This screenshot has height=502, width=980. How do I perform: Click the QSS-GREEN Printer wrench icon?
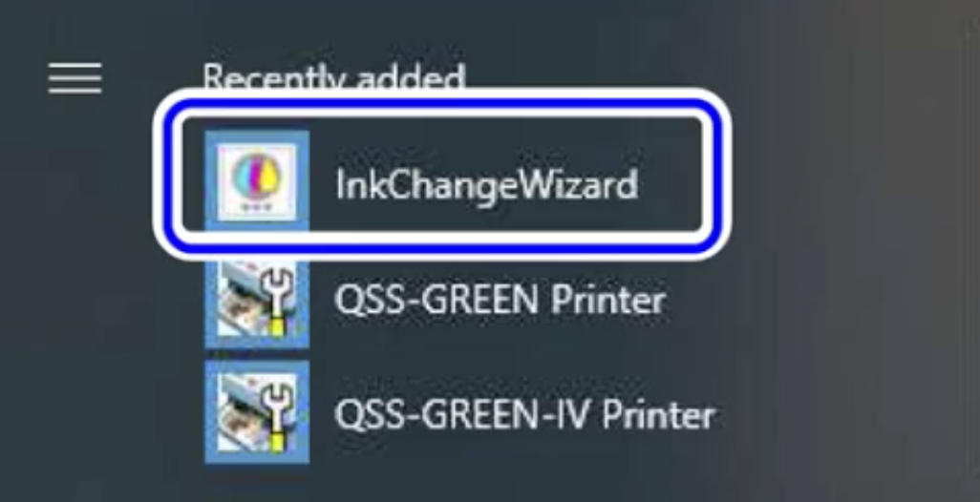[x=257, y=299]
